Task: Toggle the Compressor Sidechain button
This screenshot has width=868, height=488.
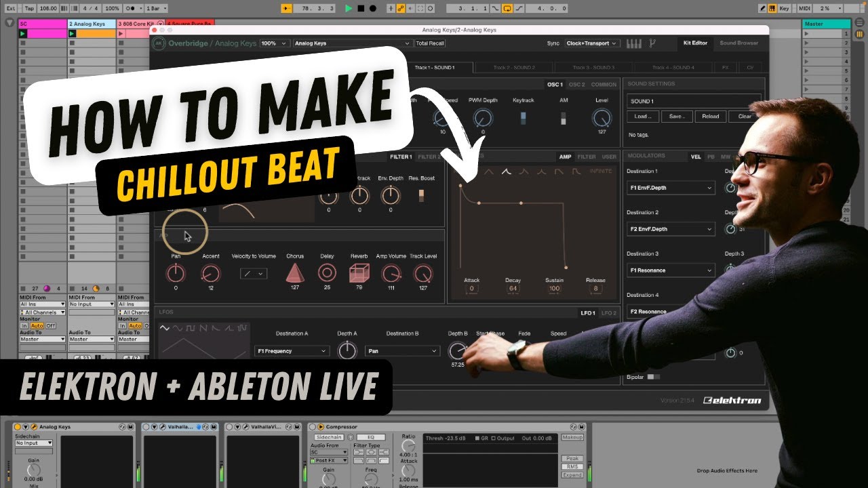Action: click(328, 437)
